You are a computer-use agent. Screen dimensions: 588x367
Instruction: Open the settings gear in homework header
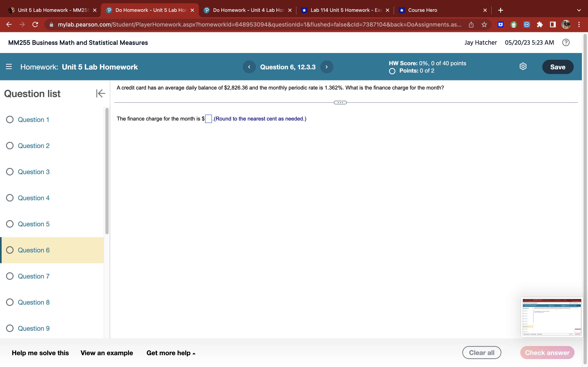click(523, 66)
